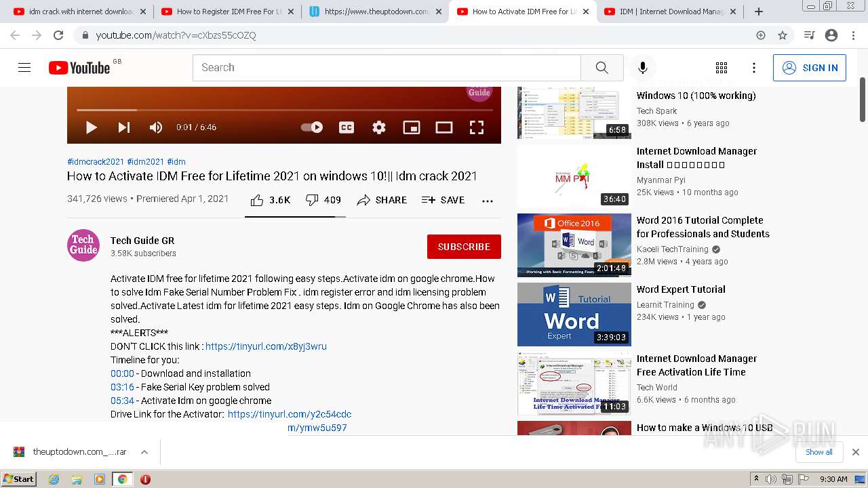868x488 pixels.
Task: Mute the video volume
Action: point(156,127)
